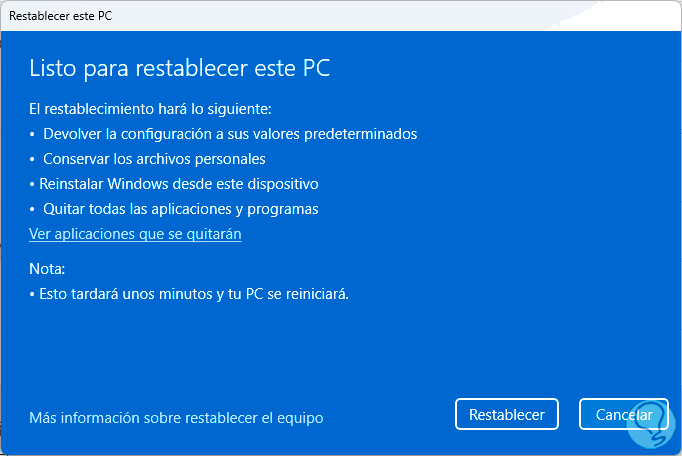Open 'Más información sobre restablecer el equipo'
Image resolution: width=682 pixels, height=456 pixels.
[176, 417]
